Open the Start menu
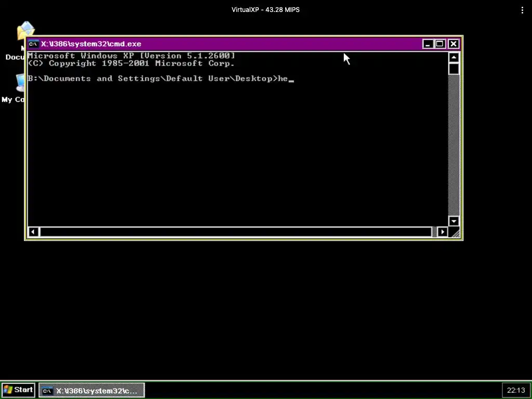 coord(18,390)
